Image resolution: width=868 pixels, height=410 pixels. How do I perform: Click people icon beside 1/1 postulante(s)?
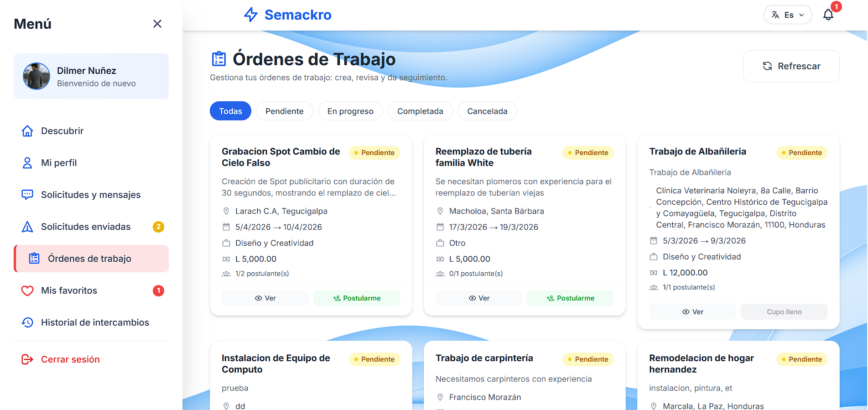pos(654,287)
